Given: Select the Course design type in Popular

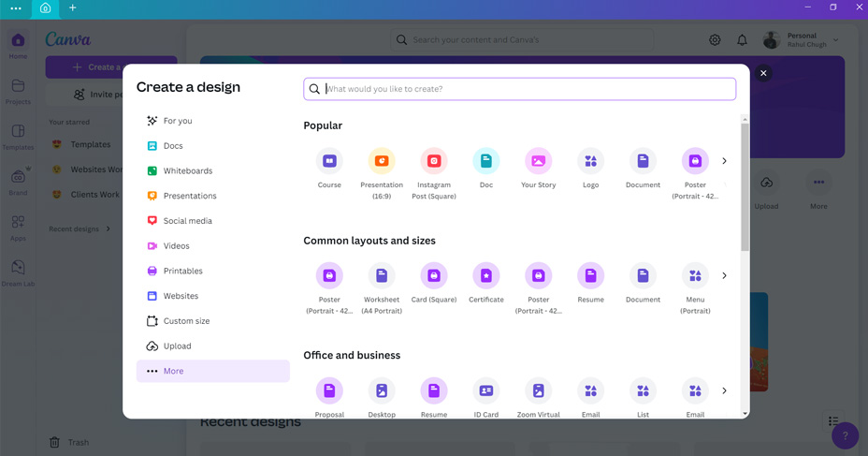Looking at the screenshot, I should (329, 161).
